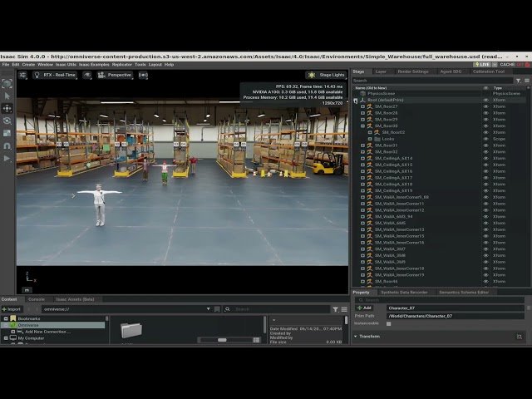
Task: Expand the SM_CeilingA_6X15 node
Action: [362, 165]
